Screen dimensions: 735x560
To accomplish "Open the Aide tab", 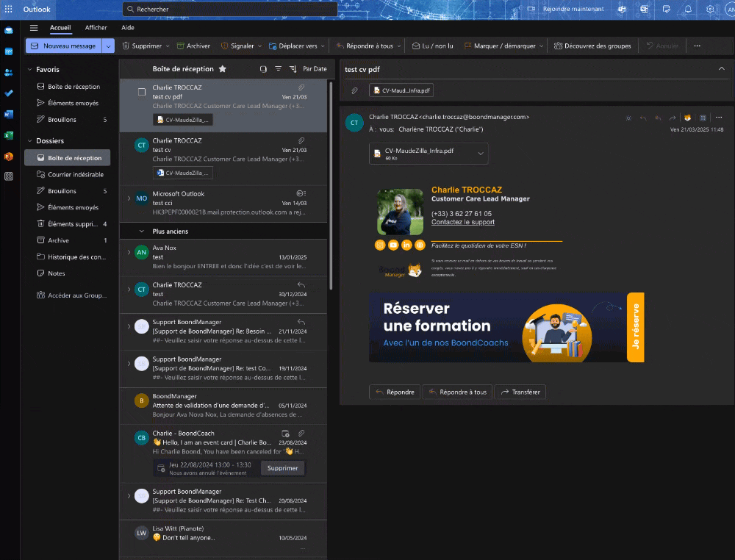I will point(128,28).
